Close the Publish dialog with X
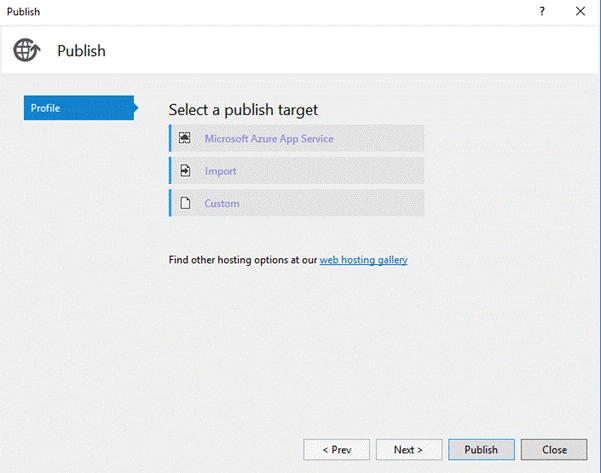This screenshot has height=473, width=601. click(x=580, y=11)
